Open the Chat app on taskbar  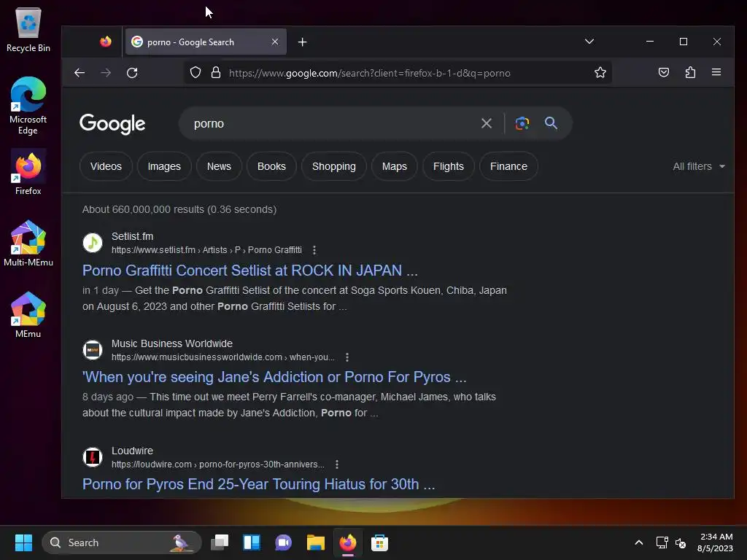click(284, 542)
